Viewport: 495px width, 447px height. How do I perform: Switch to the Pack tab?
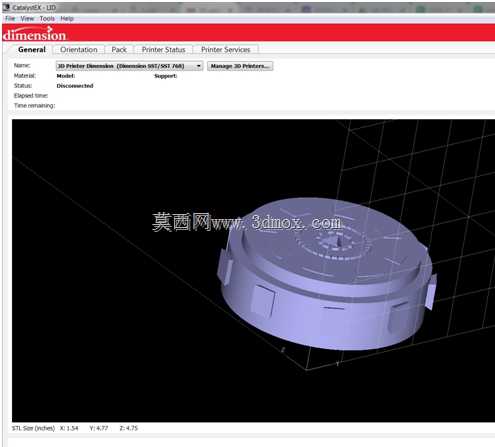tap(119, 50)
